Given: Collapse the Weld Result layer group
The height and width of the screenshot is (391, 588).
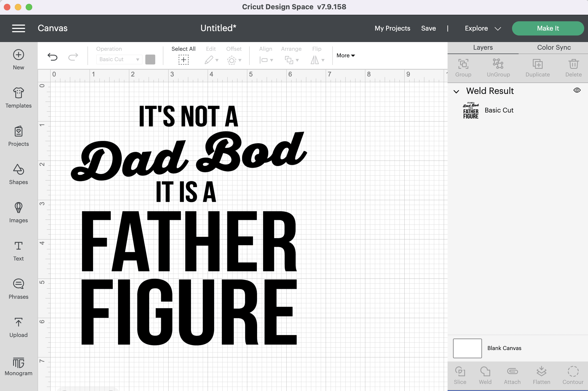Looking at the screenshot, I should click(x=456, y=91).
